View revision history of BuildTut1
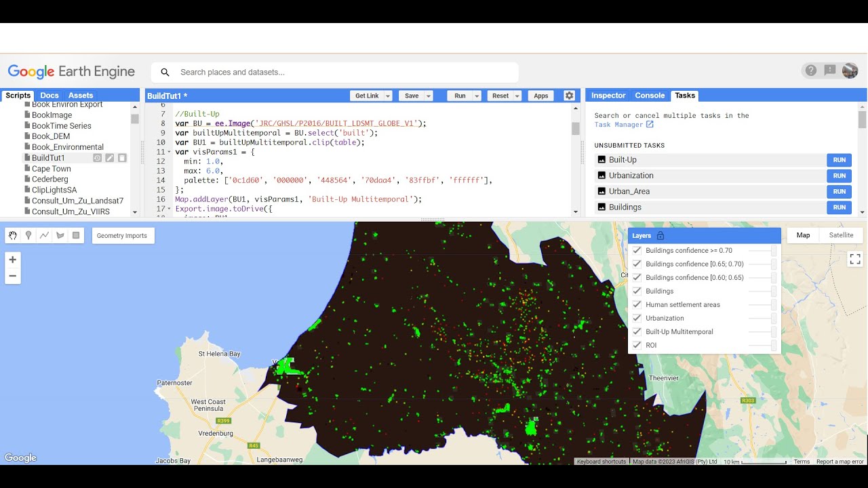The width and height of the screenshot is (868, 488). (x=97, y=158)
